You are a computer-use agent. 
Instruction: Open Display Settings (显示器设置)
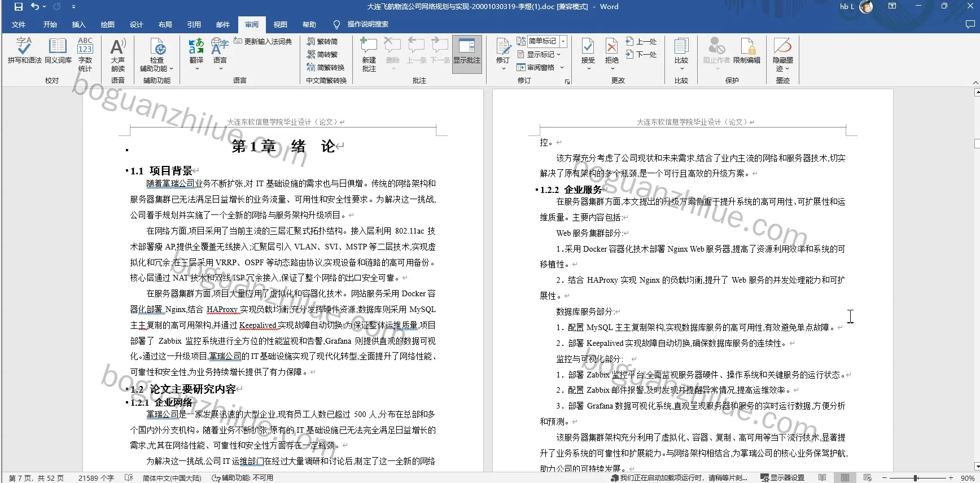click(782, 478)
